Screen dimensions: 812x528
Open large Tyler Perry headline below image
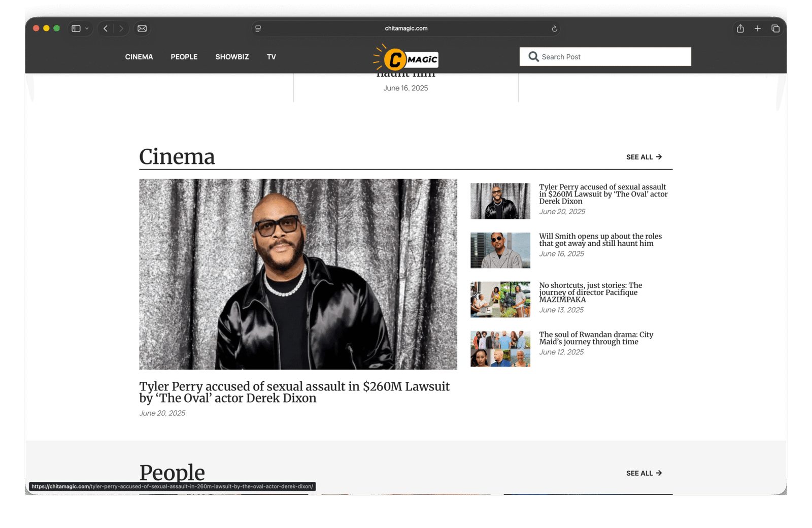pos(294,392)
